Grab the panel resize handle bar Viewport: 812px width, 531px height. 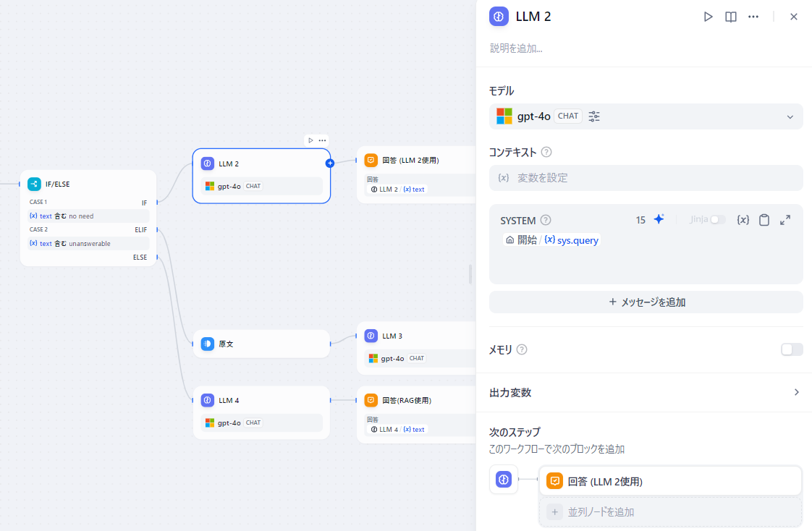pyautogui.click(x=470, y=274)
